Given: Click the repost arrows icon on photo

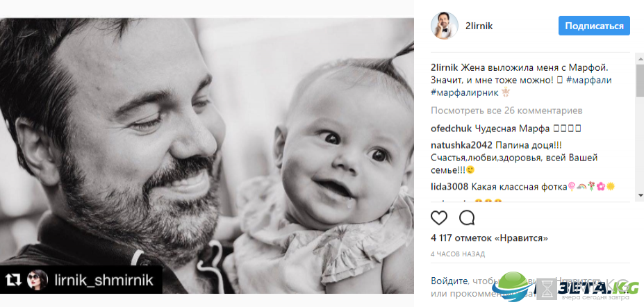Looking at the screenshot, I should point(13,281).
